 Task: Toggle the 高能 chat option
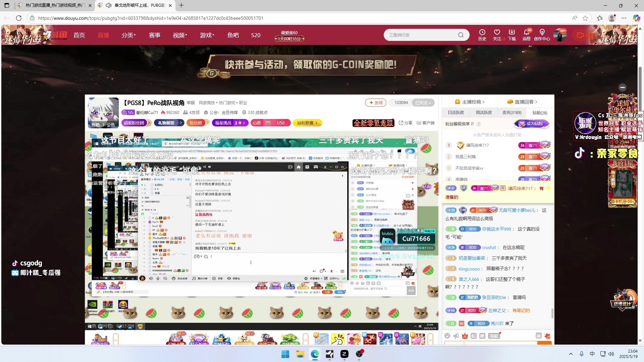494,336
